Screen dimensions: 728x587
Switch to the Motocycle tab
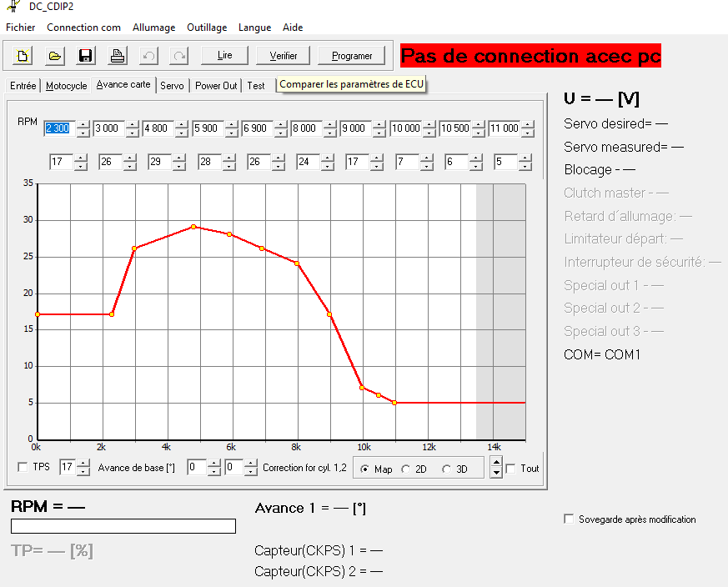click(66, 86)
